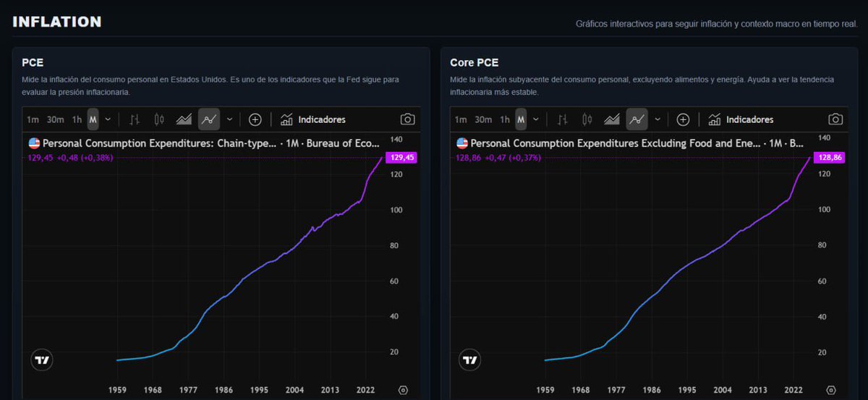The image size is (868, 400).
Task: Click 60 label on Core PCE price axis
Action: click(822, 281)
